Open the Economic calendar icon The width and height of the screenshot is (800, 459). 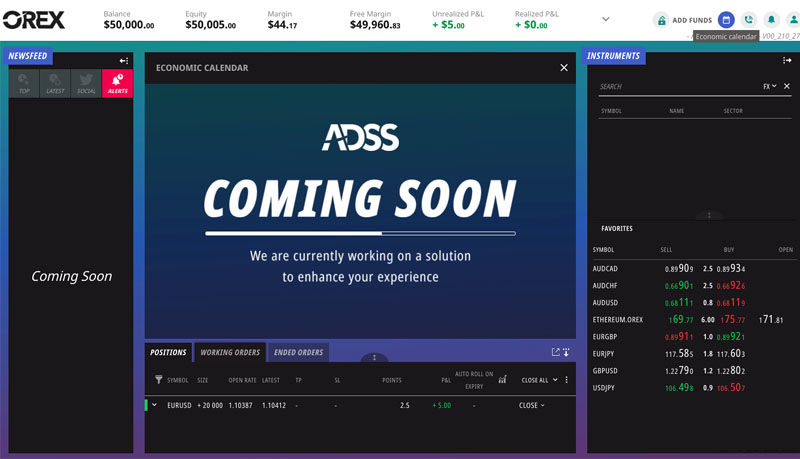pyautogui.click(x=726, y=20)
